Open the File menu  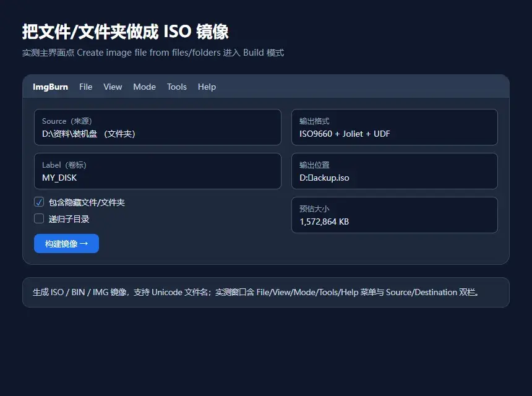[85, 87]
